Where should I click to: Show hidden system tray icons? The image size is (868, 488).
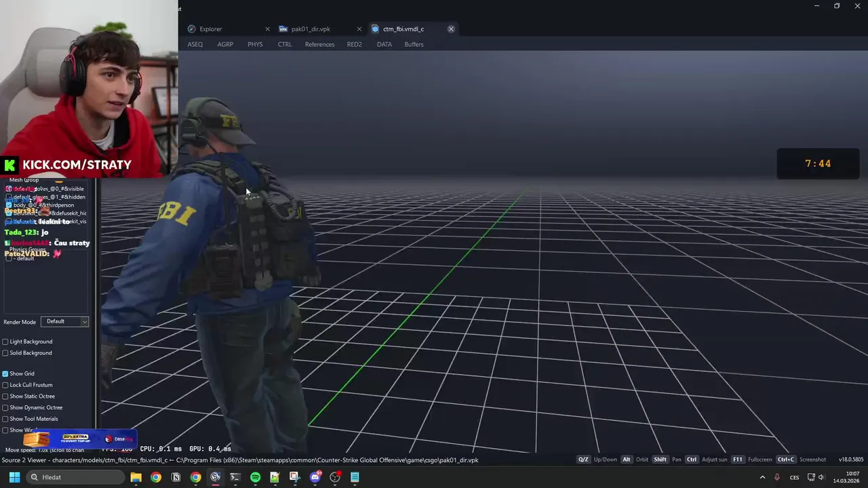tap(762, 477)
